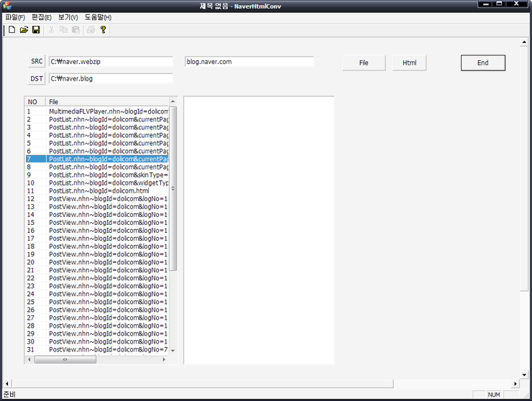Select row 11 PostList.nhn~blogId=dolicom.html

97,191
